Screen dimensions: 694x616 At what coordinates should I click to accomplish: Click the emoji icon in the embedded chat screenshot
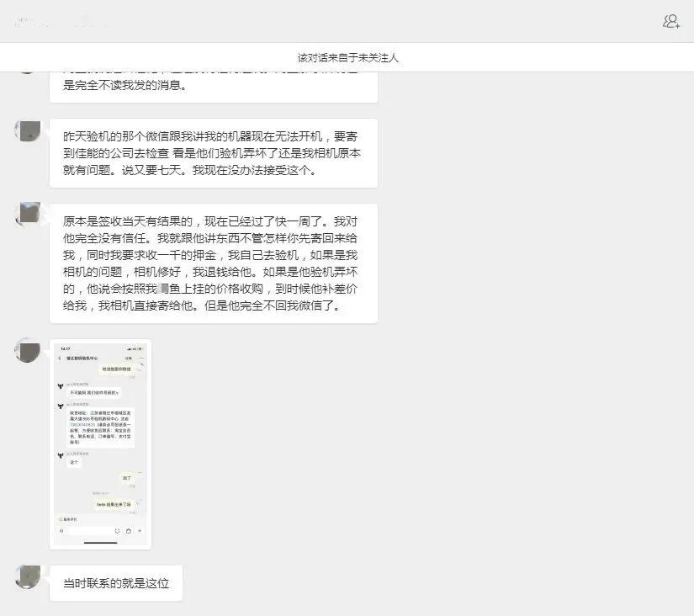point(117,530)
